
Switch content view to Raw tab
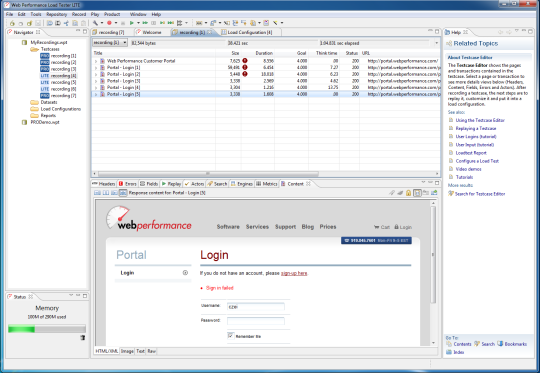click(x=152, y=351)
